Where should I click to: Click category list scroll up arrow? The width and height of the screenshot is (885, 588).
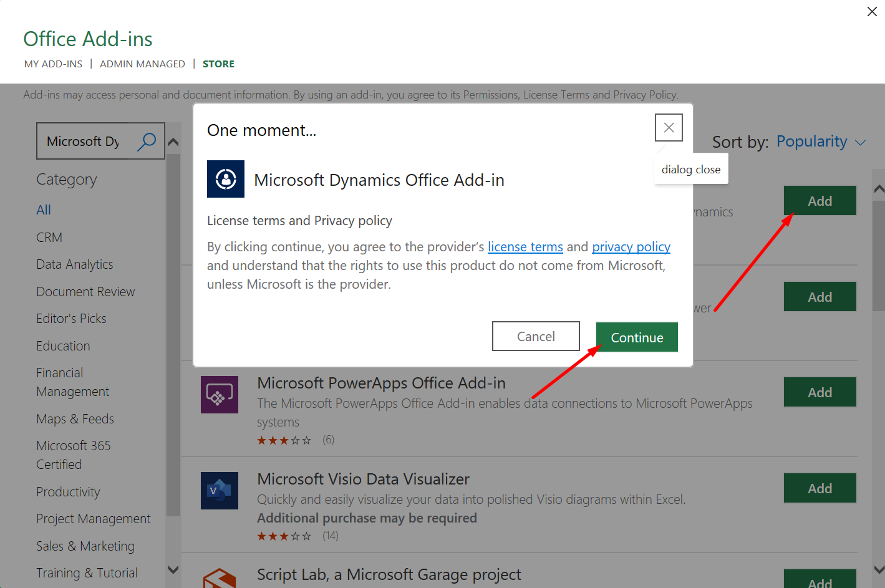click(173, 142)
